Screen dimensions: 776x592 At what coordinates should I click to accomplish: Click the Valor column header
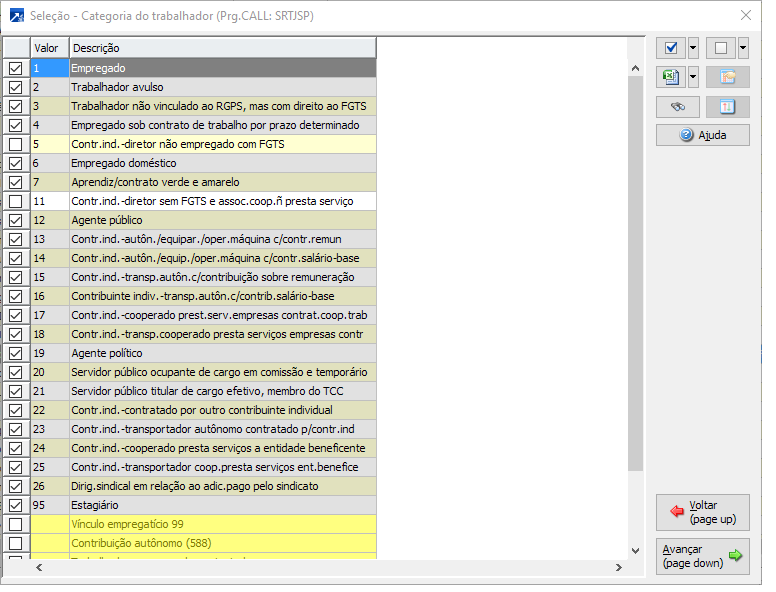click(48, 48)
